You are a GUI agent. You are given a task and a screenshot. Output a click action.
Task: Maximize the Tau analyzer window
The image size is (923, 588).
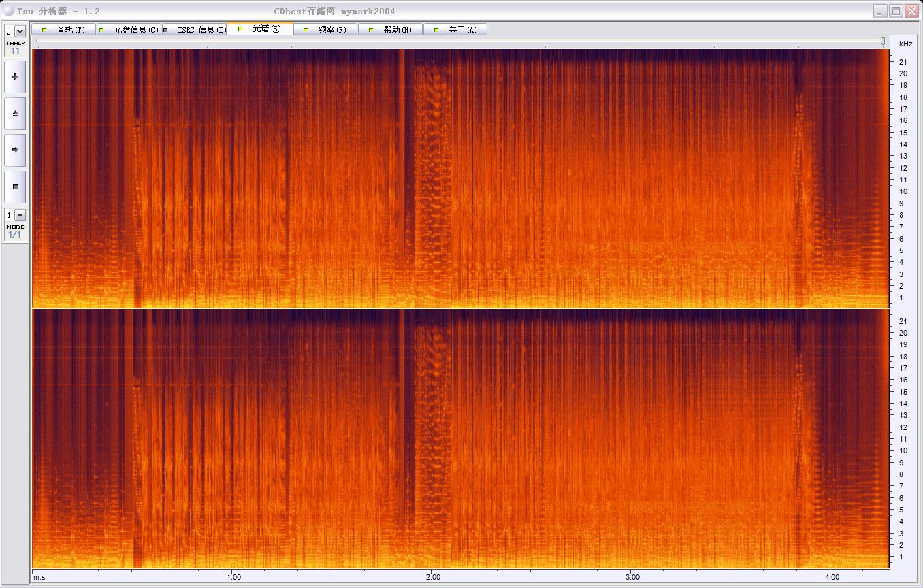tap(896, 11)
